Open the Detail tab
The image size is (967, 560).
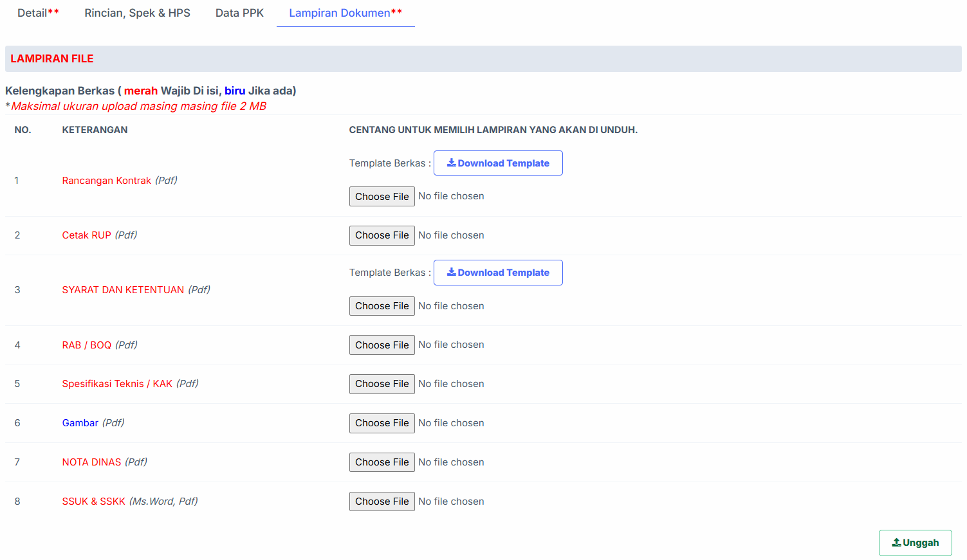38,13
